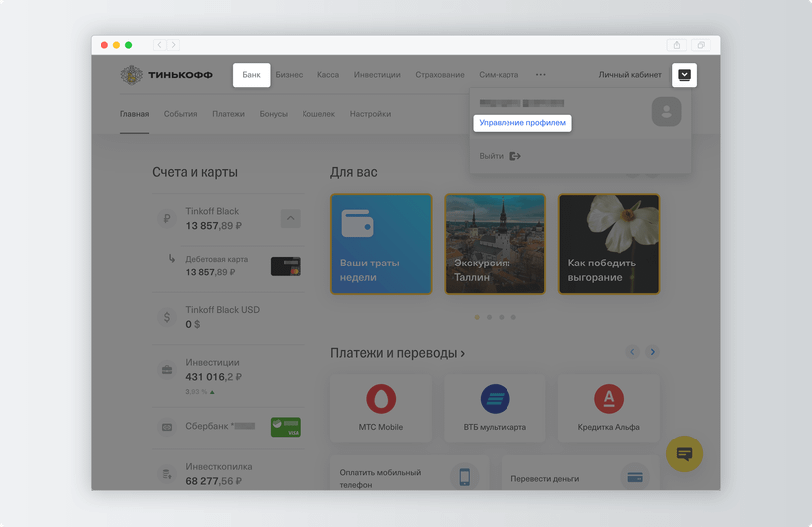Viewport: 812px width, 527px height.
Task: Select the first carousel dot
Action: (477, 317)
